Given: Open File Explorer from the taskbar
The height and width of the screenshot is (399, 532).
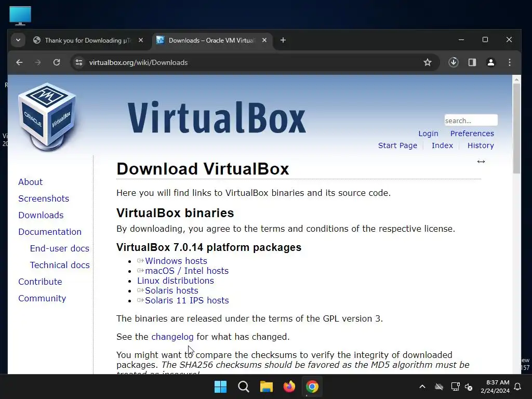Looking at the screenshot, I should click(267, 387).
